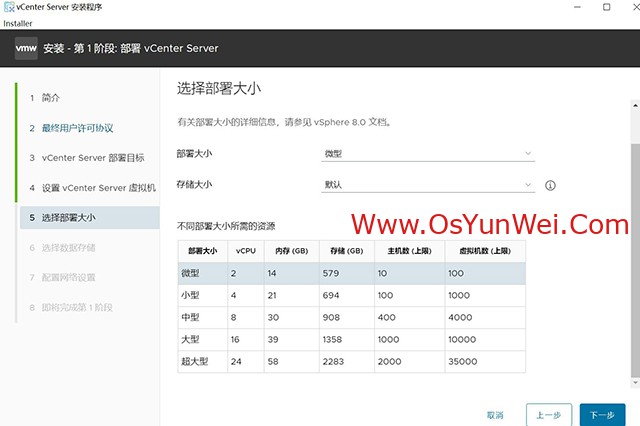The height and width of the screenshot is (426, 640).
Task: Click the 虚拟机数 (上限) column header
Action: pyautogui.click(x=485, y=251)
